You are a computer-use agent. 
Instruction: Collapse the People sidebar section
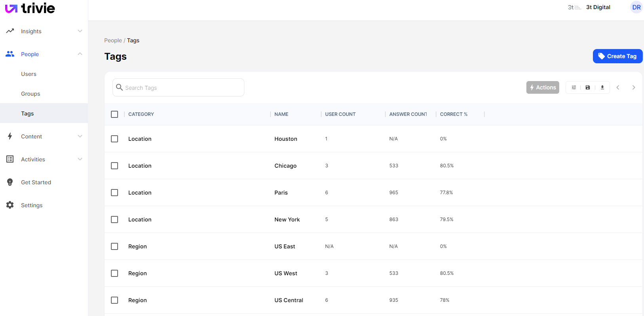[x=80, y=54]
